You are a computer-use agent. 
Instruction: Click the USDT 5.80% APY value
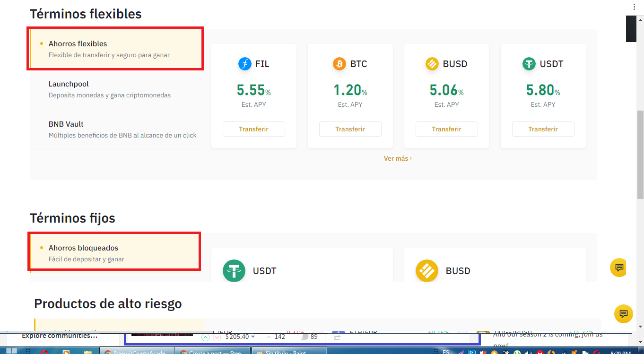coord(543,90)
